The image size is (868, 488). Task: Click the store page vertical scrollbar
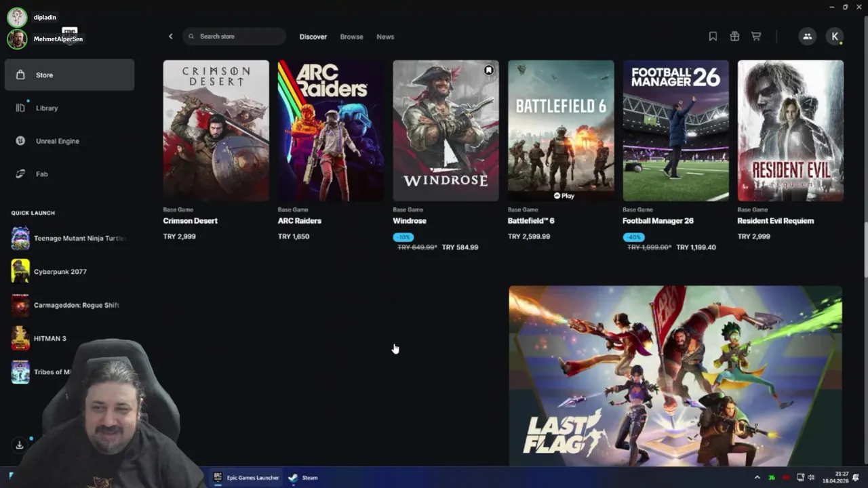pyautogui.click(x=865, y=249)
